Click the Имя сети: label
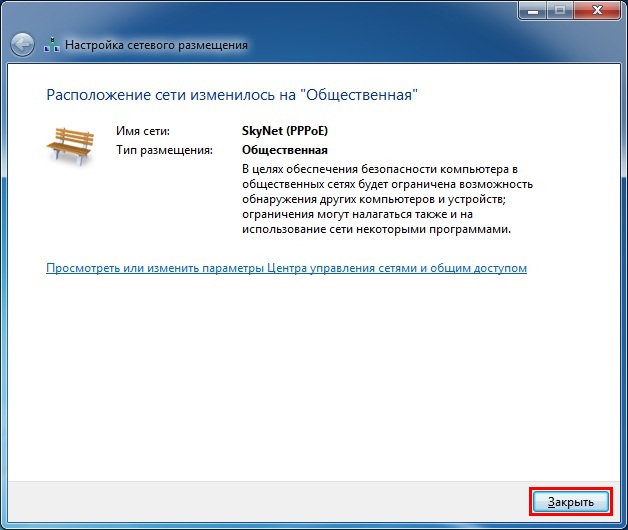The width and height of the screenshot is (628, 530). pos(143,131)
